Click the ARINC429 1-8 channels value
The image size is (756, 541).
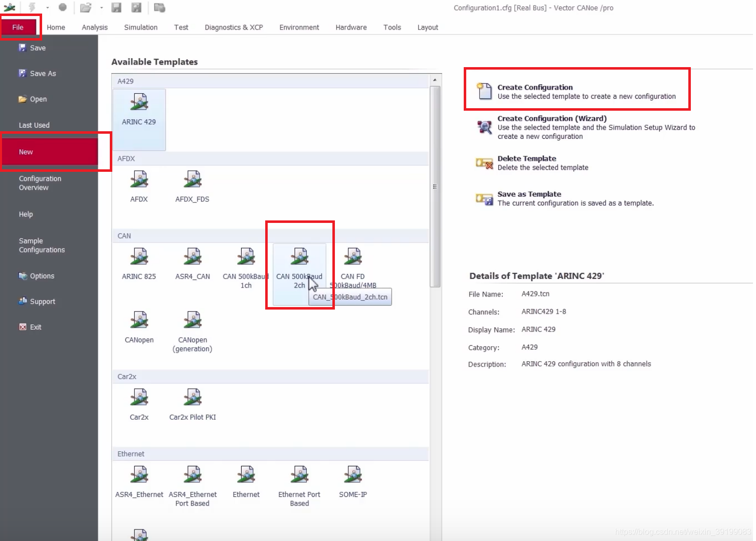[544, 312]
